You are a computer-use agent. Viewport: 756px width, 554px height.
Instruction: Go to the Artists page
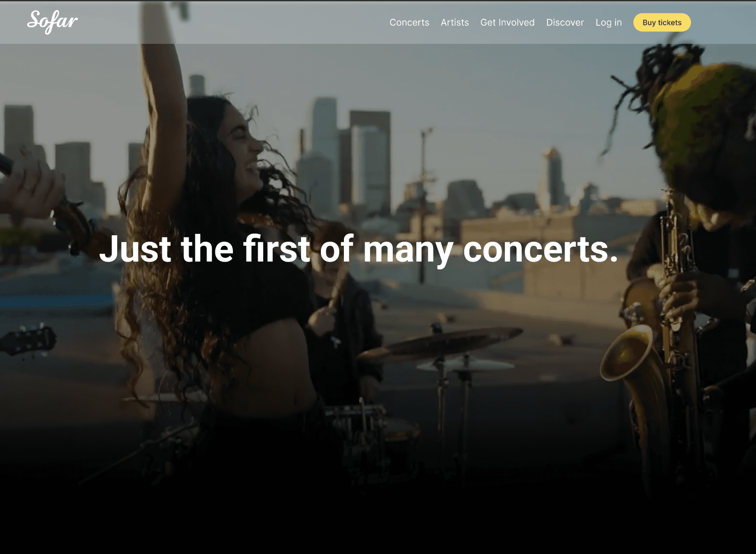pos(455,23)
